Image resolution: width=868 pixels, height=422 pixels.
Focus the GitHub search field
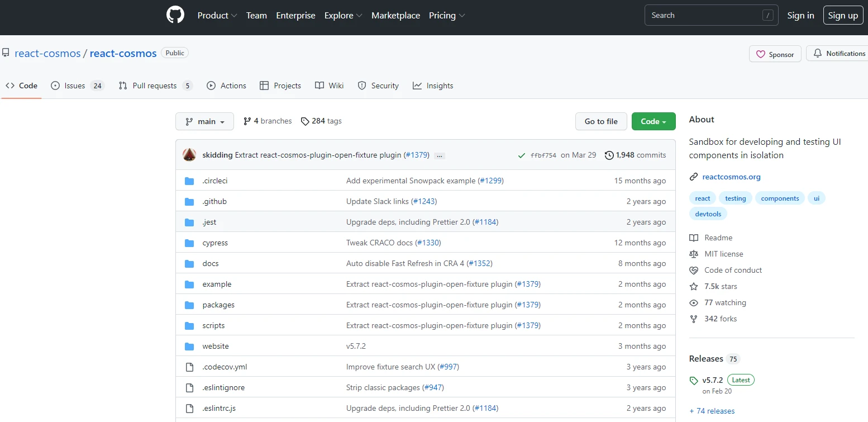[712, 16]
